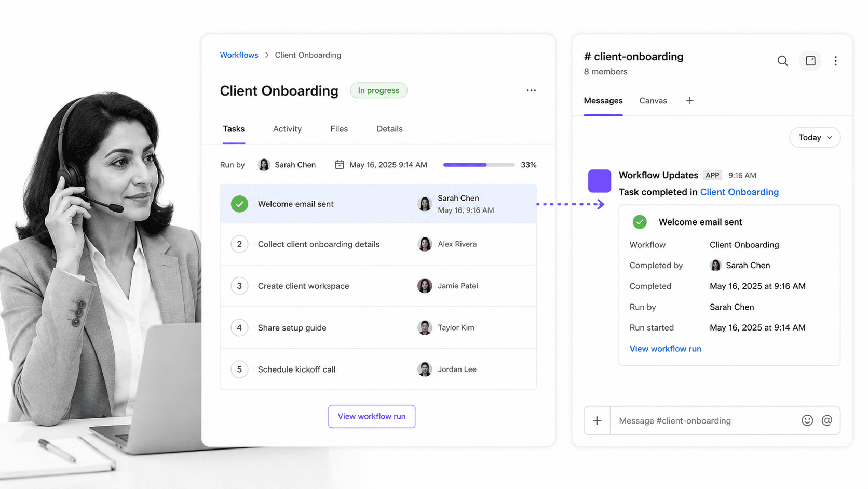This screenshot has height=489, width=868.
Task: Click the Workflow Updates sender name
Action: click(658, 175)
